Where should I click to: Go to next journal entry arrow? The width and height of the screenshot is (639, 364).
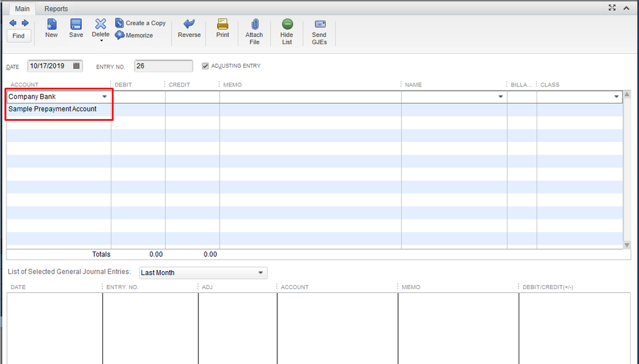click(x=25, y=23)
